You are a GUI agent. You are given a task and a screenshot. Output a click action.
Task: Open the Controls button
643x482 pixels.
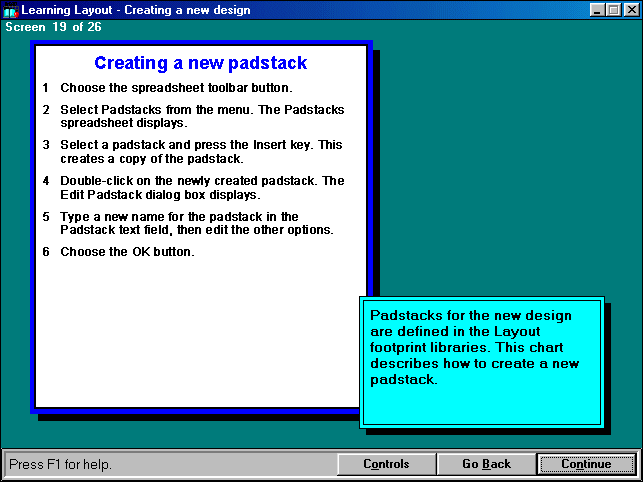click(x=386, y=464)
